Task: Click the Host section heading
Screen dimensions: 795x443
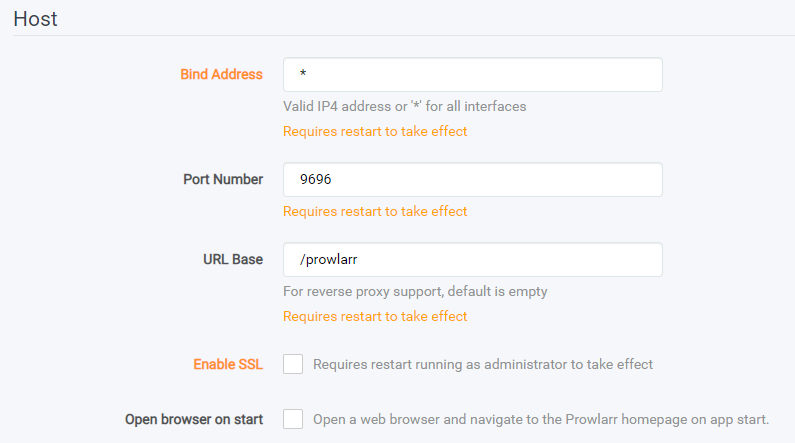Action: pyautogui.click(x=35, y=19)
